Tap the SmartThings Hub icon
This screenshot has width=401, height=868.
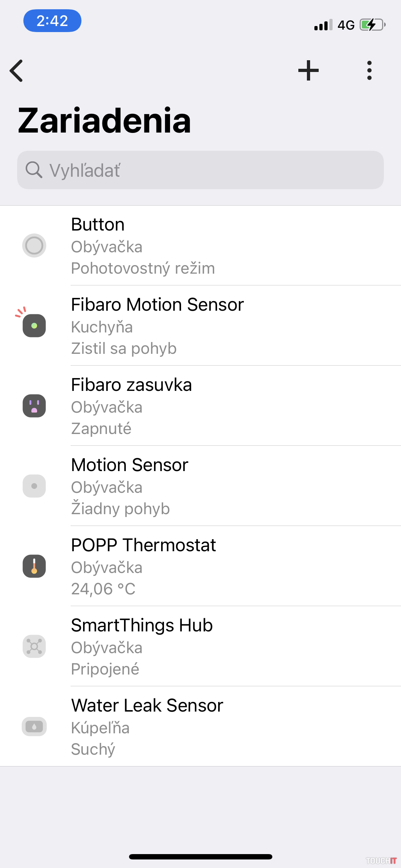click(34, 646)
